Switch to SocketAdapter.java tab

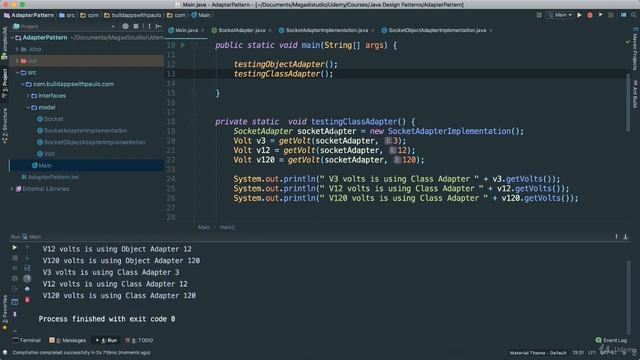[x=241, y=30]
